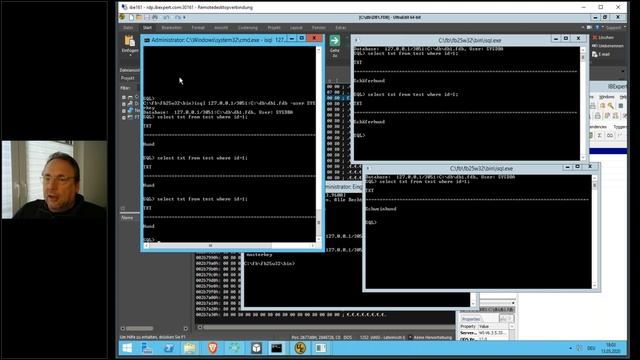The image size is (640, 360).
Task: Click the E-mail button in ribbon
Action: [x=600, y=54]
